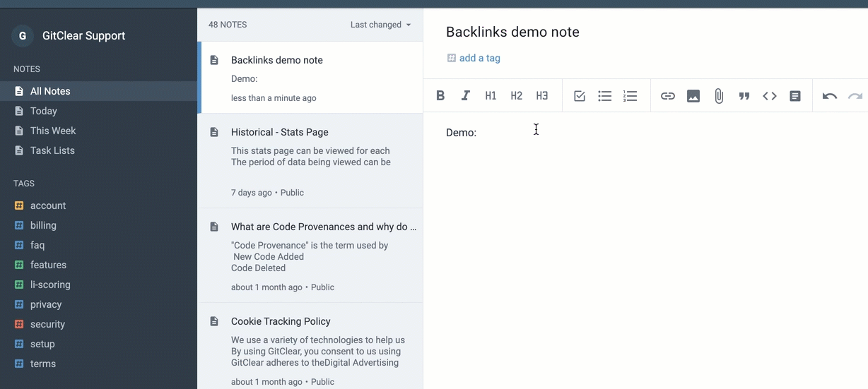
Task: Click document icon of Backlinks demo note
Action: pyautogui.click(x=214, y=60)
